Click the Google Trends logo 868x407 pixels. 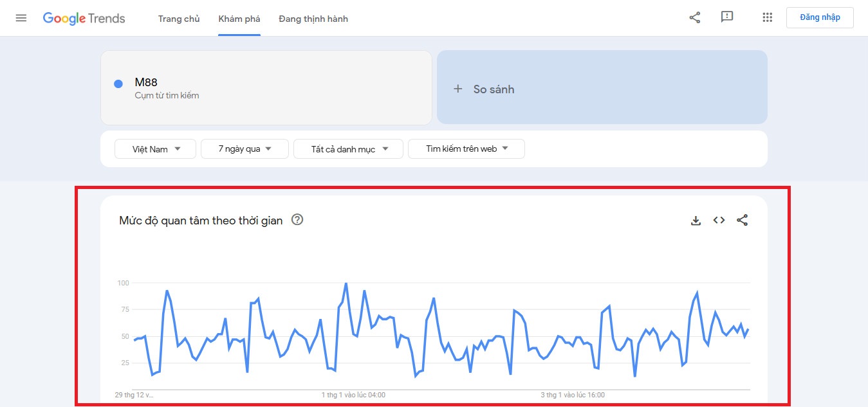click(84, 18)
